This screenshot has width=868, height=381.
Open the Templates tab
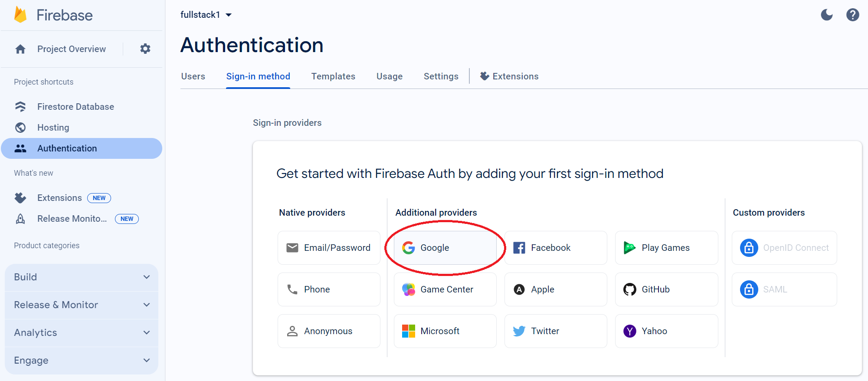333,76
